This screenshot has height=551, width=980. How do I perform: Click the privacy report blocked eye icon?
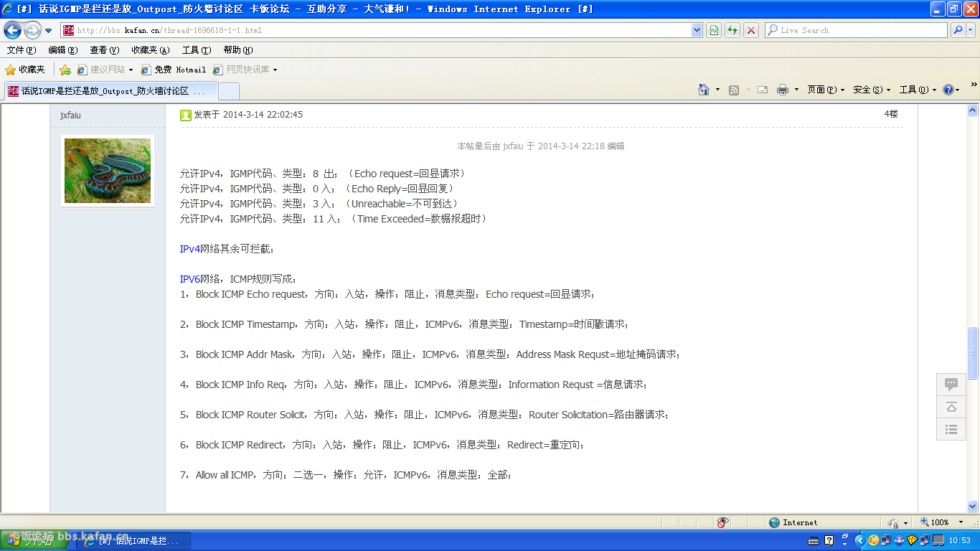pos(723,522)
